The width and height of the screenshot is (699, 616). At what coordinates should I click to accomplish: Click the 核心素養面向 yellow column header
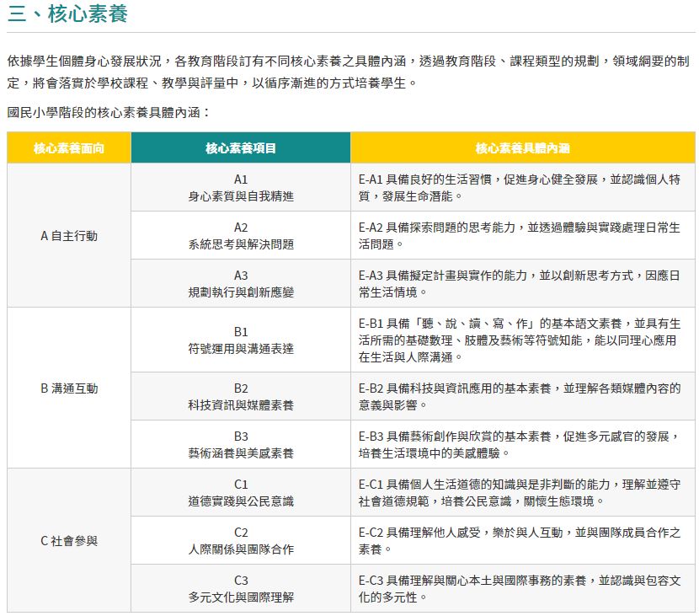[x=69, y=147]
